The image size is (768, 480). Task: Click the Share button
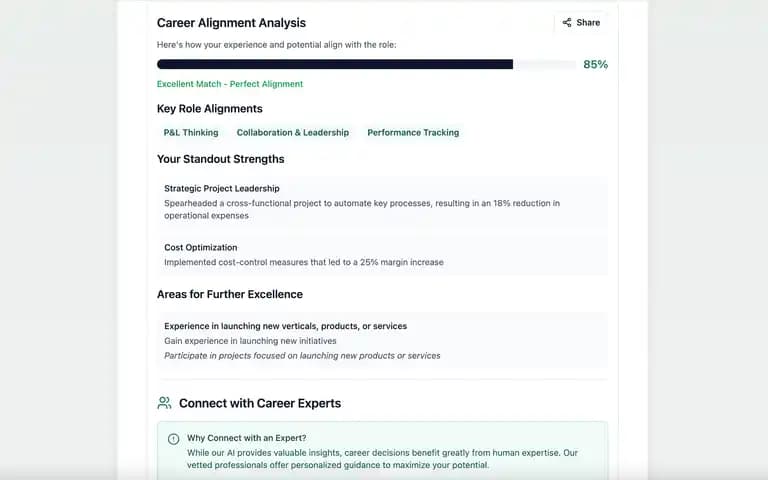click(581, 23)
